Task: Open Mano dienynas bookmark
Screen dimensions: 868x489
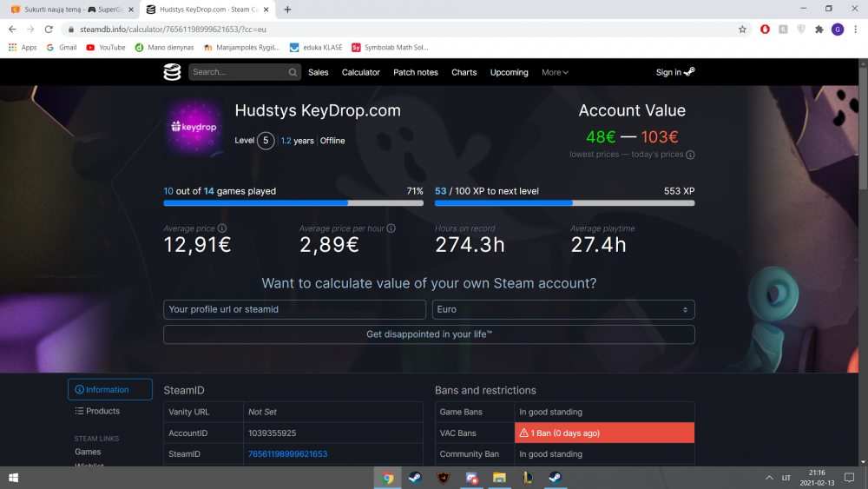Action: tap(164, 48)
